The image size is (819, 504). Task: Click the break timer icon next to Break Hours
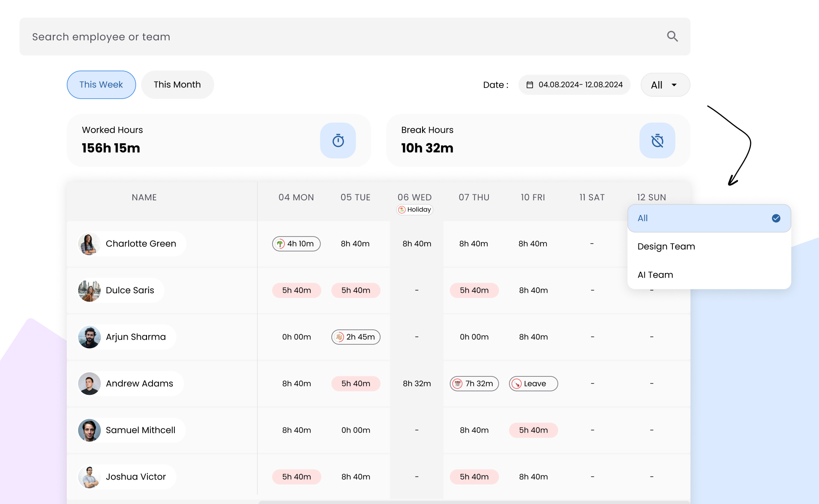(657, 140)
